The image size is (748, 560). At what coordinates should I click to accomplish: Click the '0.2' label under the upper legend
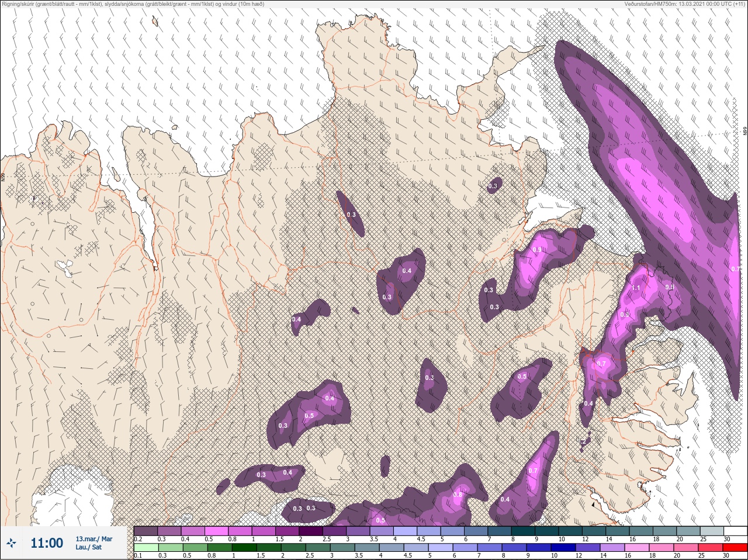point(138,538)
